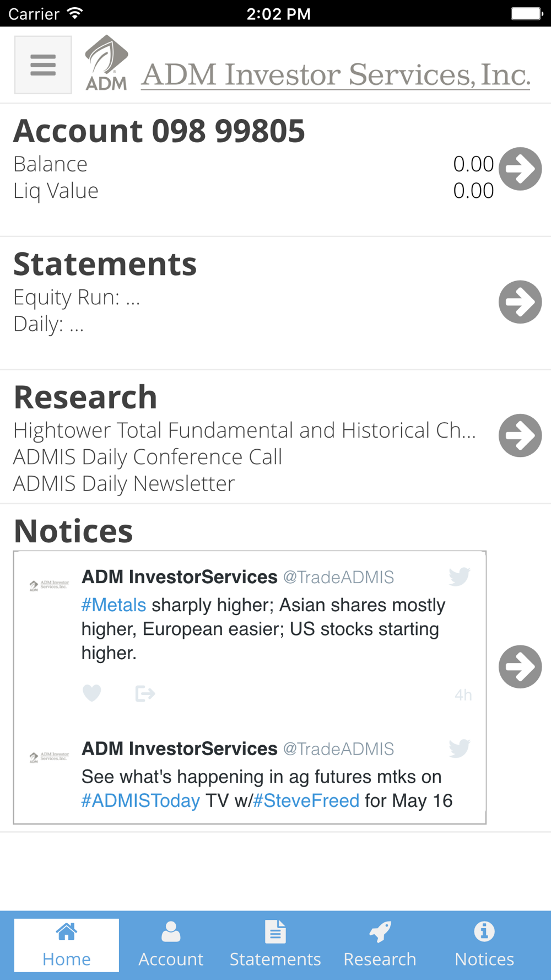
Task: Tap ADM Investor Services, Inc. title
Action: click(x=336, y=74)
